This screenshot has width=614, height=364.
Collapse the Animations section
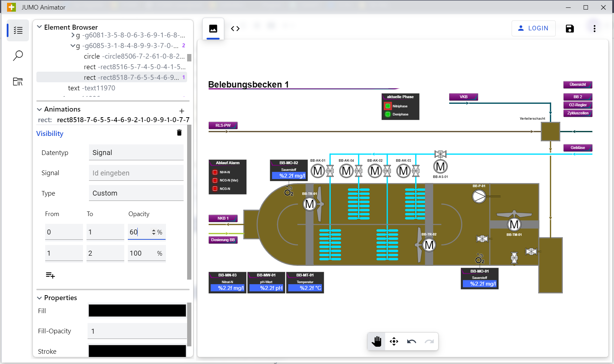click(x=40, y=109)
